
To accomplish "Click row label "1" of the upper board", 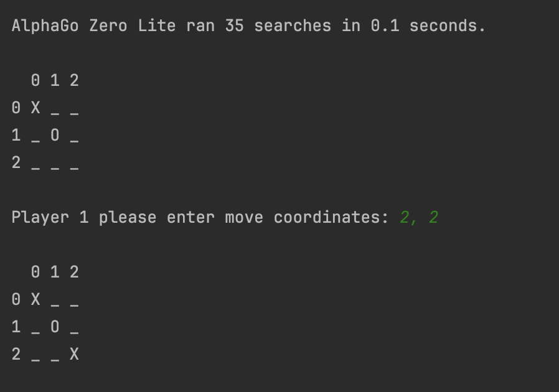I will [x=16, y=135].
